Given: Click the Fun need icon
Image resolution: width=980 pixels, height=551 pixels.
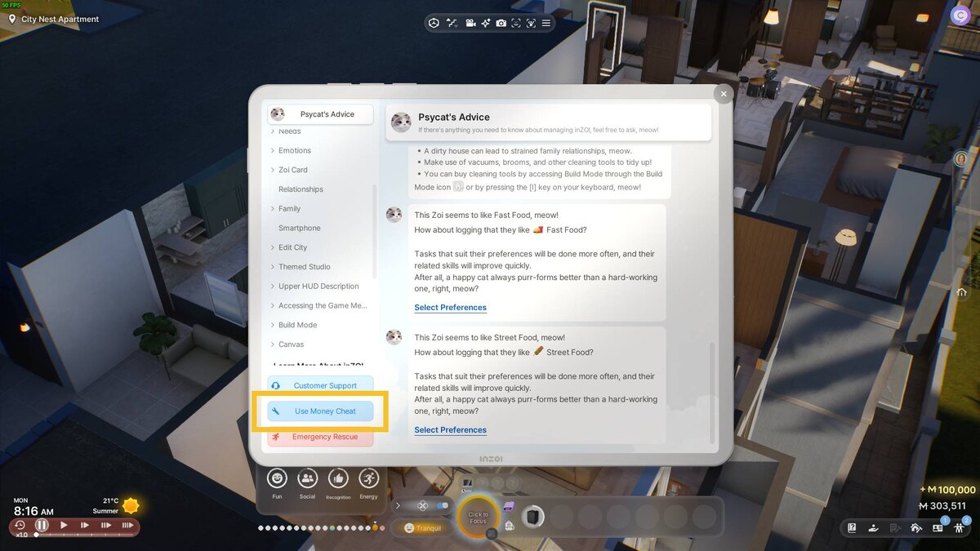Looking at the screenshot, I should (x=277, y=478).
